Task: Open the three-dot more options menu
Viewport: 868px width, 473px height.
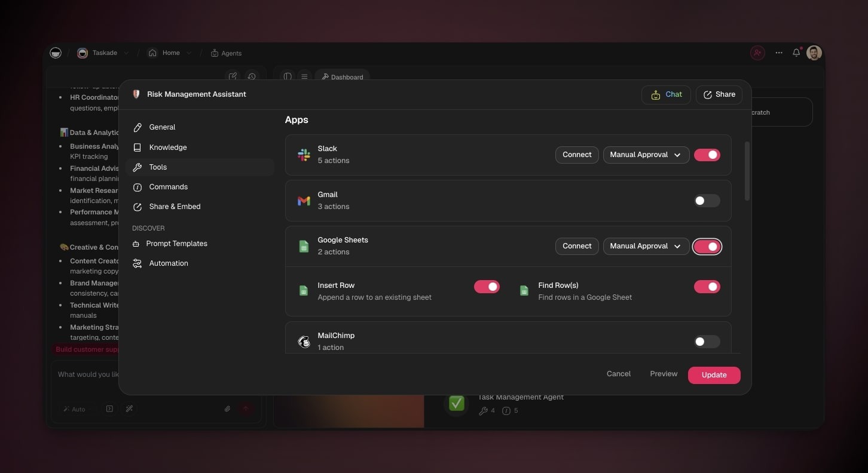Action: tap(778, 53)
